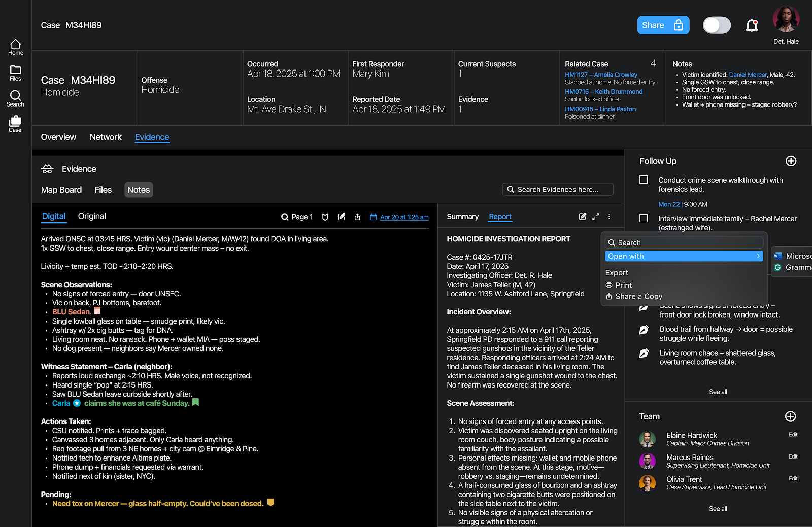Click the edit note pencil icon
The height and width of the screenshot is (527, 812).
click(x=342, y=217)
